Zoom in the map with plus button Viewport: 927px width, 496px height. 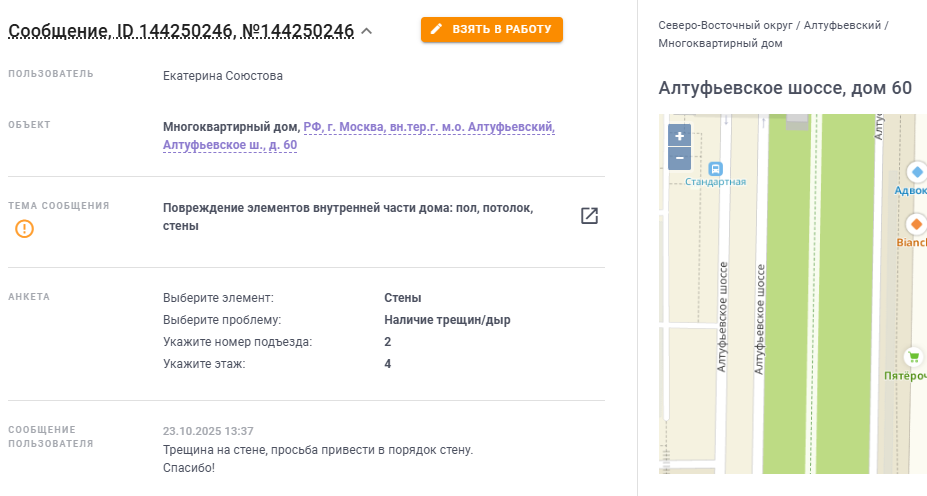point(680,136)
